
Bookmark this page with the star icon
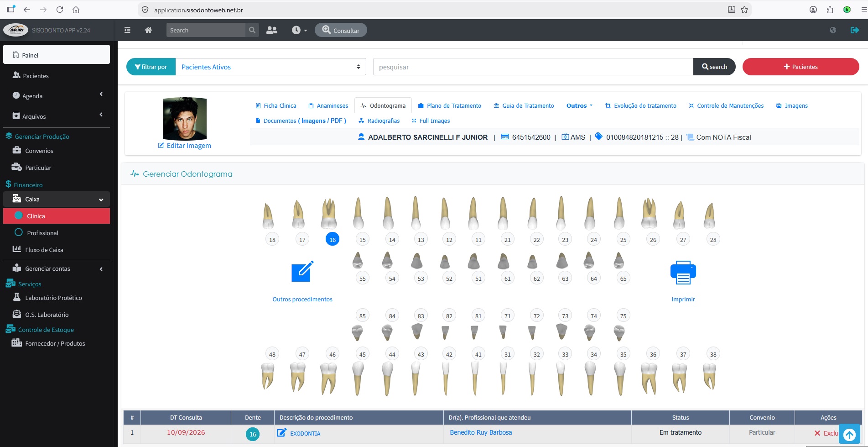(x=744, y=10)
